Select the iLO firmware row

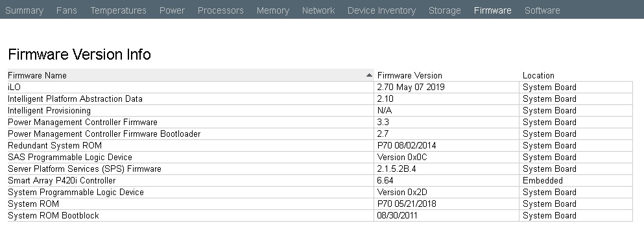click(x=320, y=87)
